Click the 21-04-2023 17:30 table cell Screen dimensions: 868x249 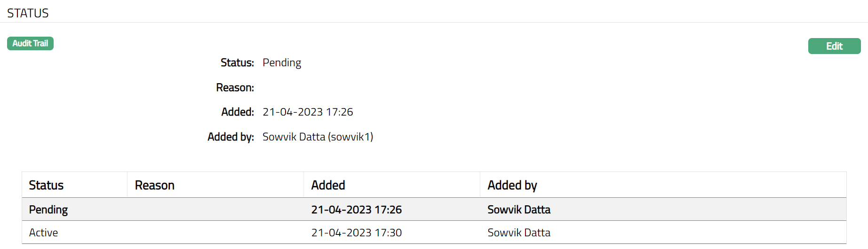point(356,233)
